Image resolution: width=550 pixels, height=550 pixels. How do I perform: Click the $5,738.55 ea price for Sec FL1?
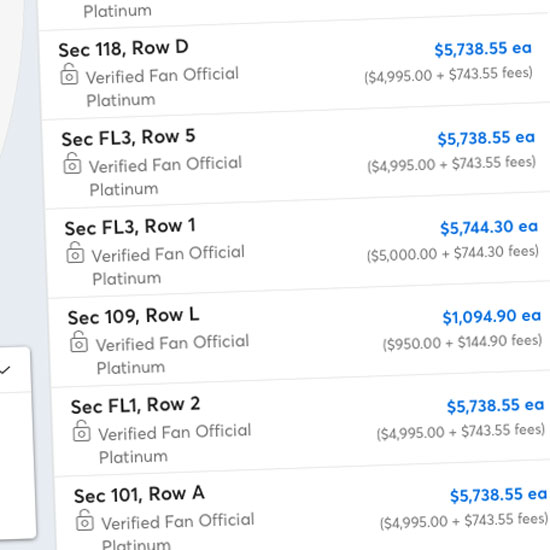tap(495, 406)
